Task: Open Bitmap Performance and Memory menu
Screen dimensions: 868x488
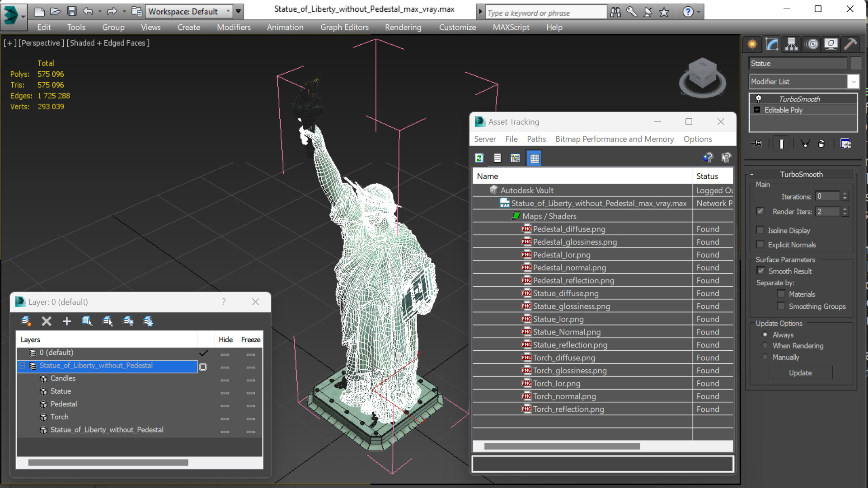Action: (x=615, y=139)
